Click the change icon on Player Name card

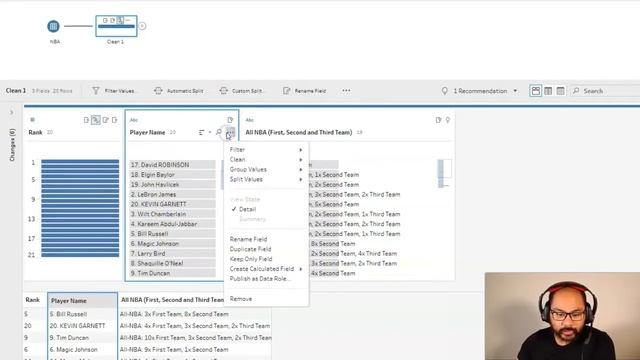coord(230,120)
